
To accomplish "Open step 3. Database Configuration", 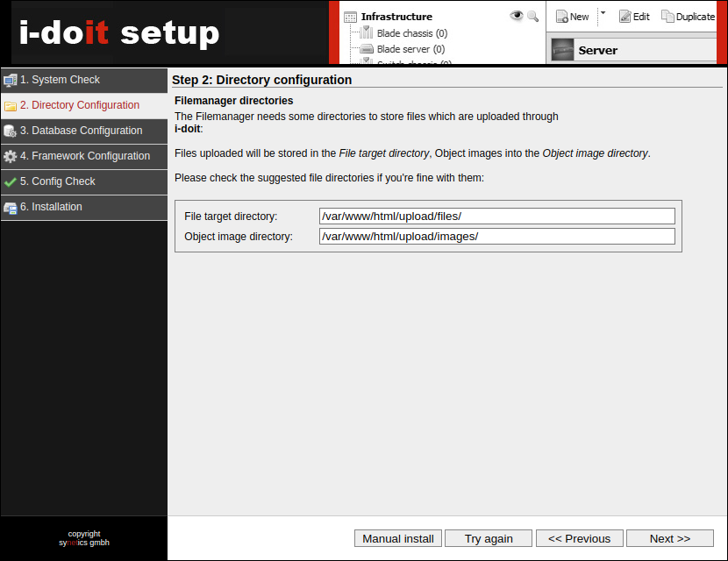I will pos(84,131).
